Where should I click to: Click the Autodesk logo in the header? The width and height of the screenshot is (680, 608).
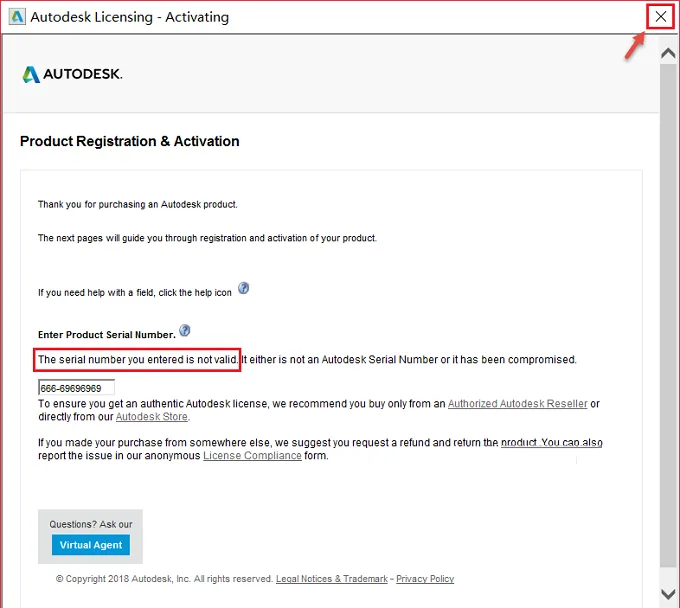coord(72,74)
